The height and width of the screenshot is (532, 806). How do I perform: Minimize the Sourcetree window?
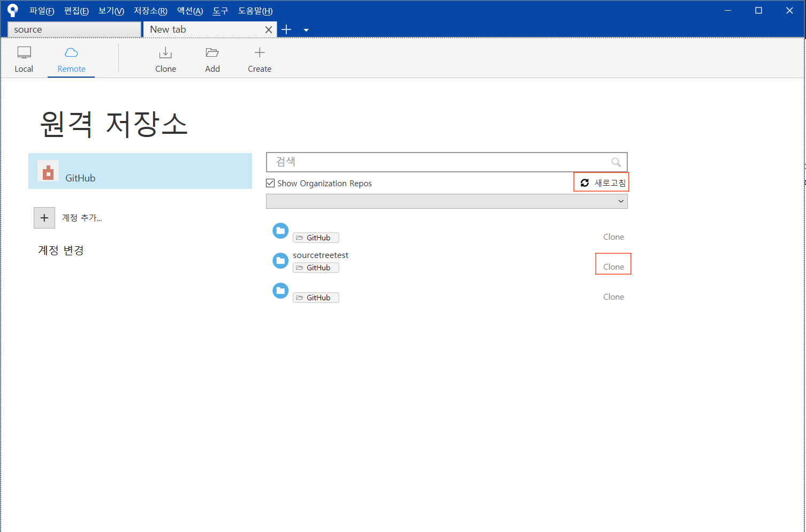pyautogui.click(x=728, y=10)
